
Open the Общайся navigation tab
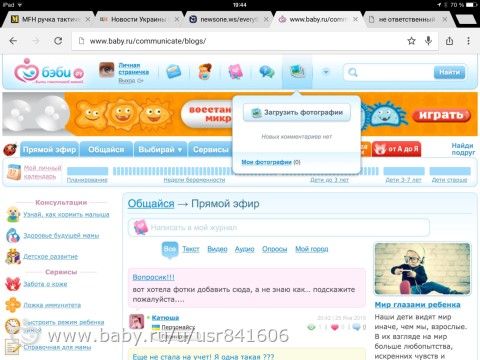[106, 150]
